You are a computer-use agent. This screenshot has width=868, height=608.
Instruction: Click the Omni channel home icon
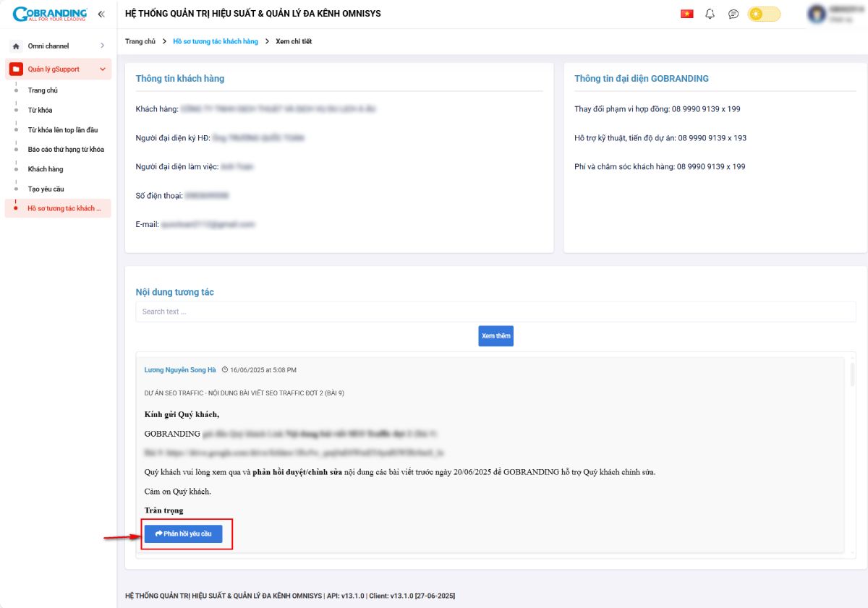point(16,46)
